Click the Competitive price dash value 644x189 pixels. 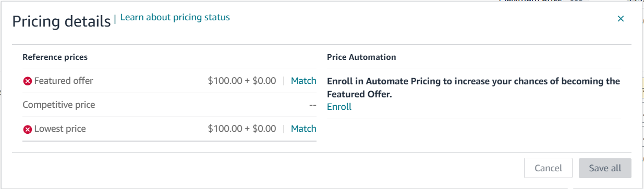312,105
